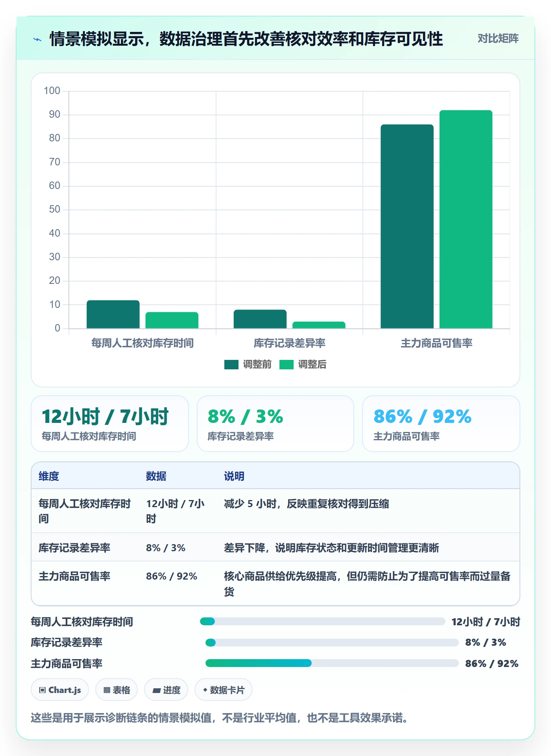Click the 对比矩阵 label in the header
This screenshot has width=551, height=756.
tap(498, 39)
